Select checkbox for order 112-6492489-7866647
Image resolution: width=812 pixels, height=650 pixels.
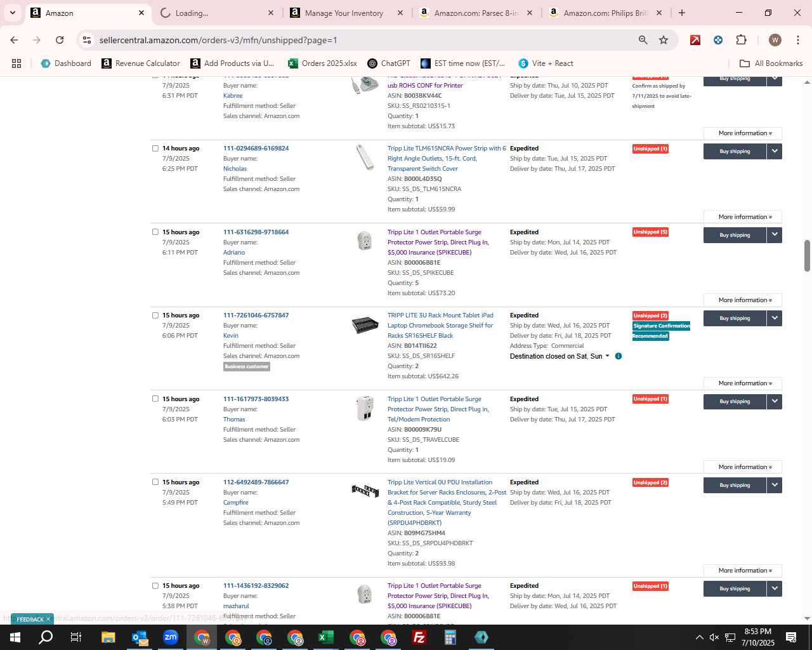[155, 482]
